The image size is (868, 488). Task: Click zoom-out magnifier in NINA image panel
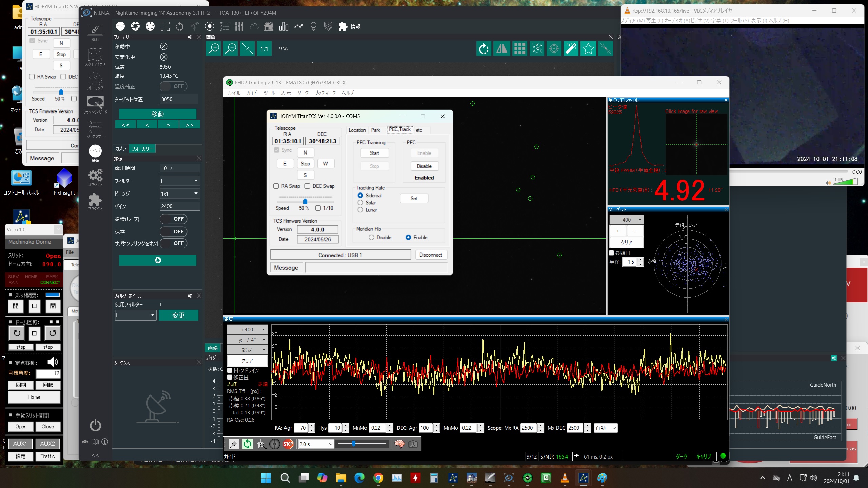point(231,49)
